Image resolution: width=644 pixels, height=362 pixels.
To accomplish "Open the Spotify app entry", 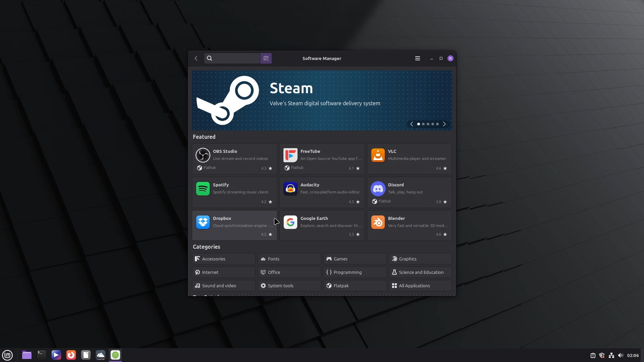I will [234, 192].
